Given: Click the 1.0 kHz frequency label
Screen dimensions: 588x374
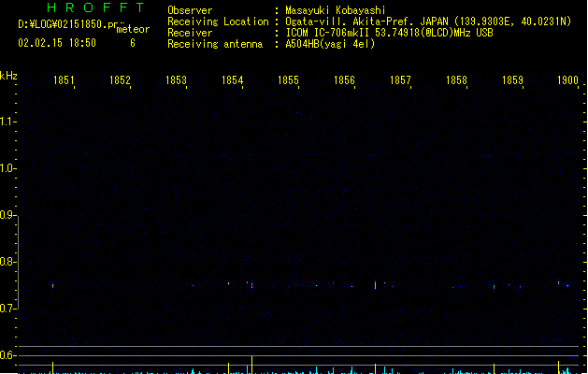Looking at the screenshot, I should [7, 168].
